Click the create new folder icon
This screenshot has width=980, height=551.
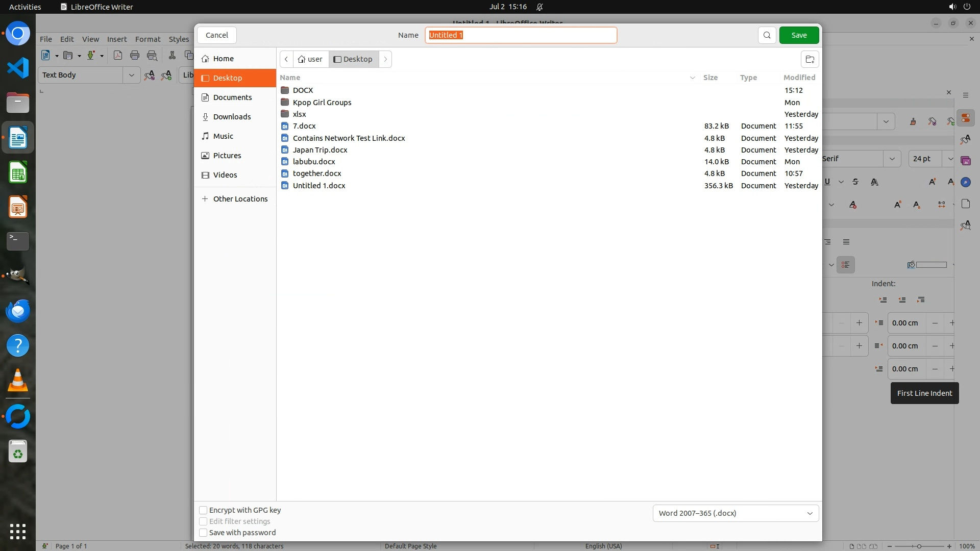coord(810,59)
